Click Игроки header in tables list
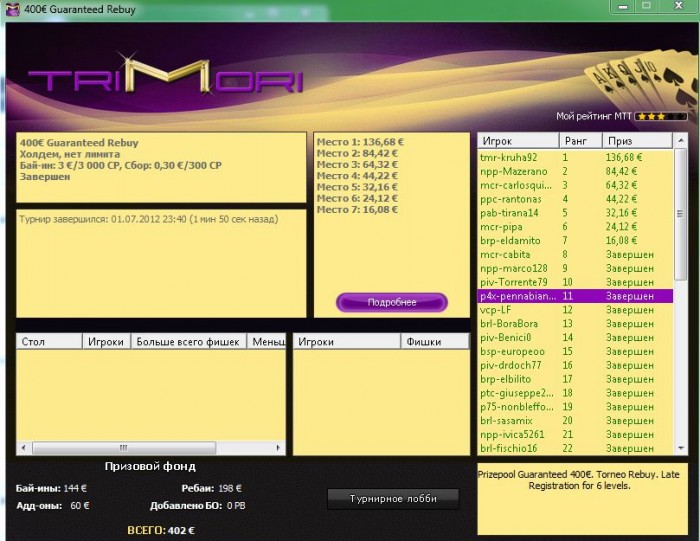700x541 pixels. 106,341
